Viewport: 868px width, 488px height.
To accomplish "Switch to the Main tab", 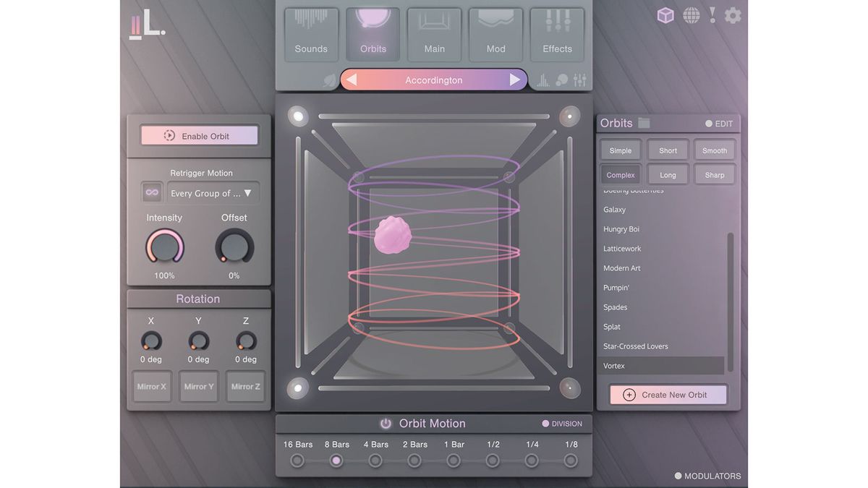I will [434, 33].
